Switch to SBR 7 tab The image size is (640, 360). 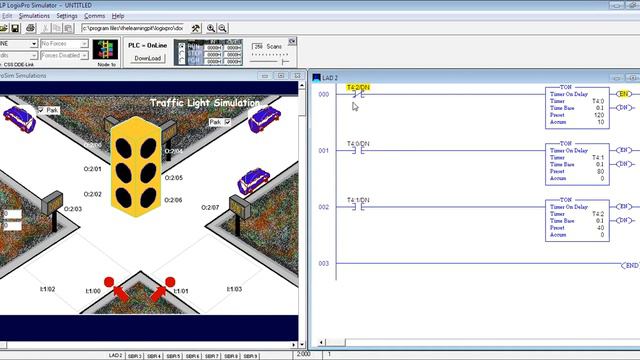tap(211, 356)
